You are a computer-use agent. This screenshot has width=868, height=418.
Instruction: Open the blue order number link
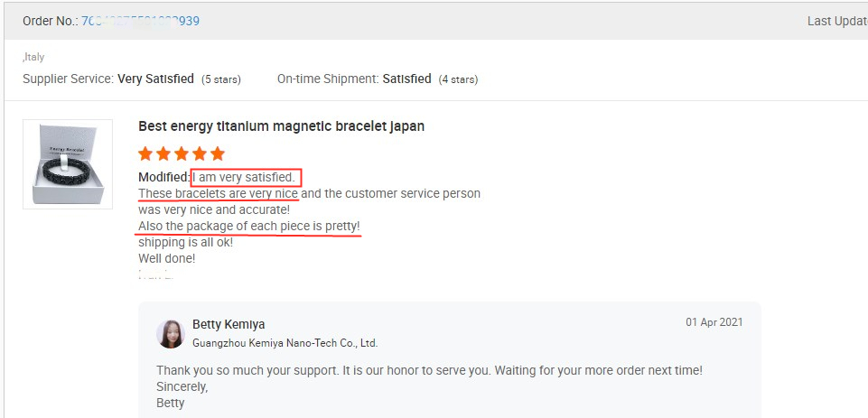point(140,21)
